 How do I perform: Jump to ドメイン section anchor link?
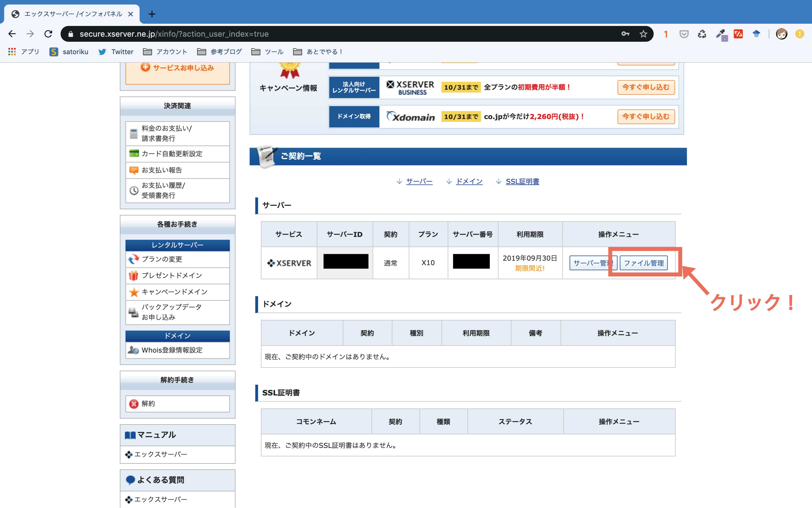(x=469, y=181)
